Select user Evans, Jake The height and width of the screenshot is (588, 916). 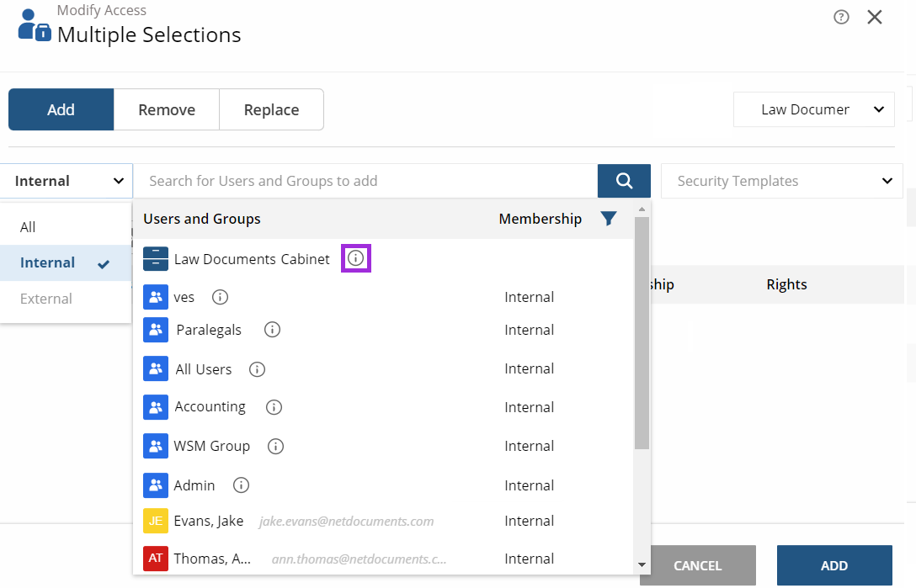pos(209,522)
